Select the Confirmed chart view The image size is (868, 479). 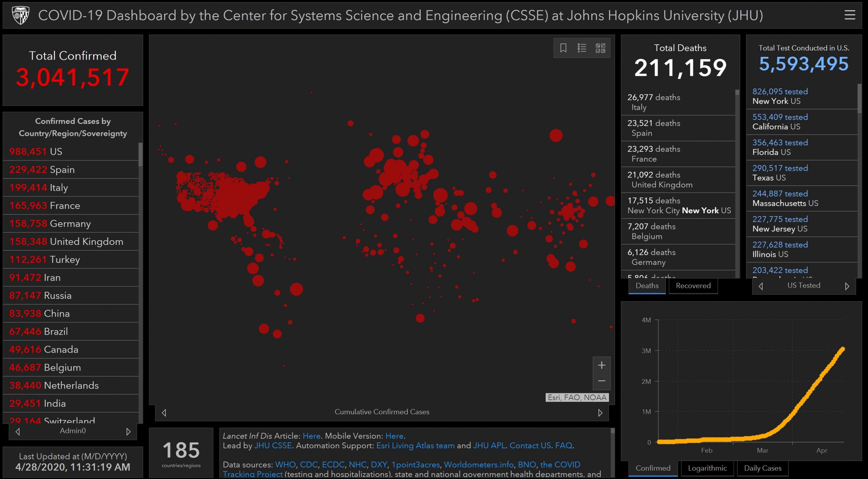pyautogui.click(x=653, y=468)
